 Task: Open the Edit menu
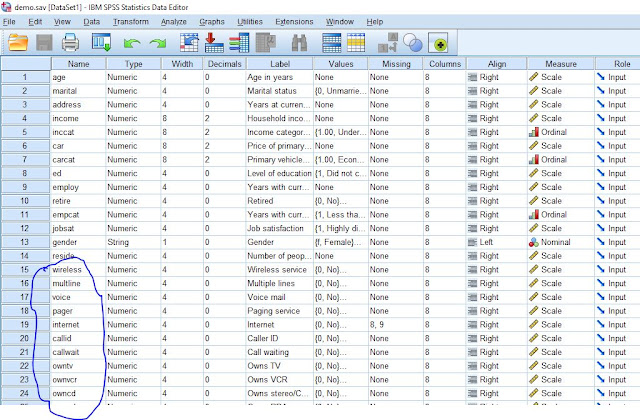tap(35, 22)
